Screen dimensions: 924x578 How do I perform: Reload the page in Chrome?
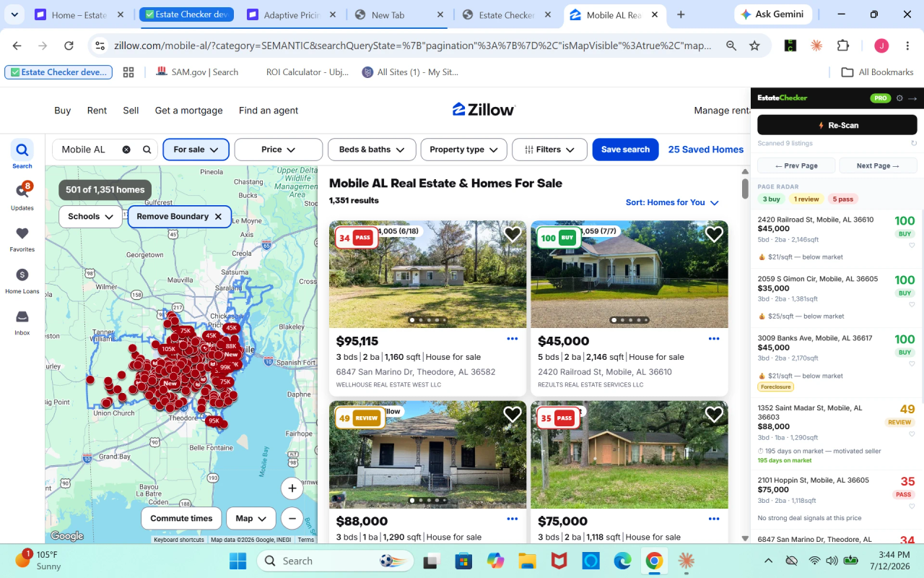click(x=69, y=46)
